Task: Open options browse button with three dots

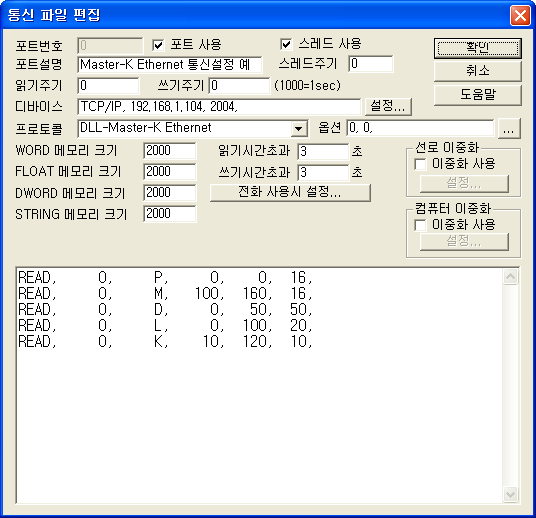Action: [509, 129]
